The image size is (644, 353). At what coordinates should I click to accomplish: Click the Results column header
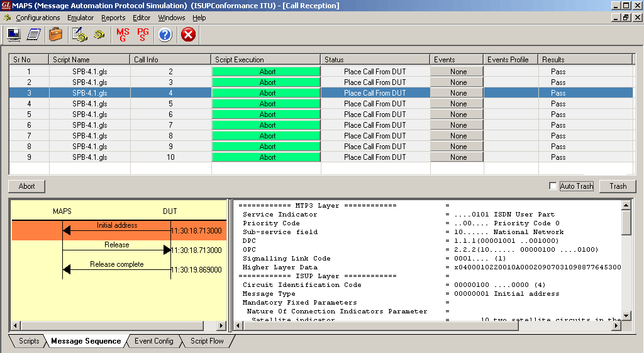tap(585, 60)
